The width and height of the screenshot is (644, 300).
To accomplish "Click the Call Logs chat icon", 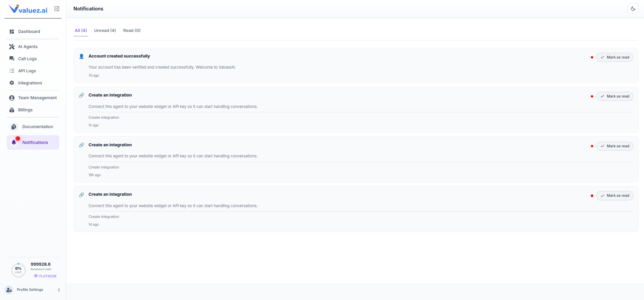I will point(12,59).
